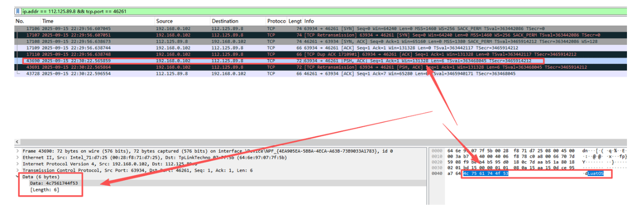This screenshot has height=209, width=644.
Task: Expand Internet Protocol Version 4 node
Action: click(x=18, y=164)
